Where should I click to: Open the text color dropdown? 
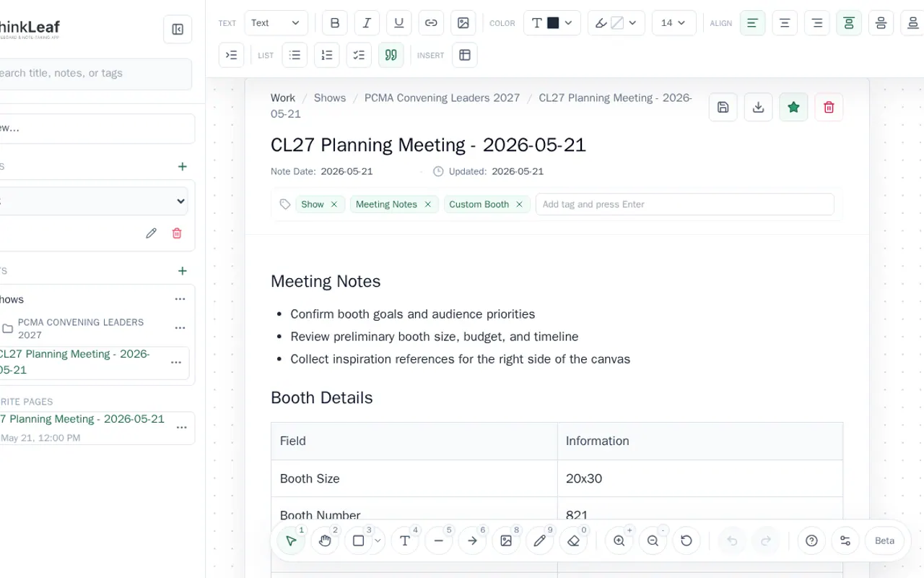552,23
